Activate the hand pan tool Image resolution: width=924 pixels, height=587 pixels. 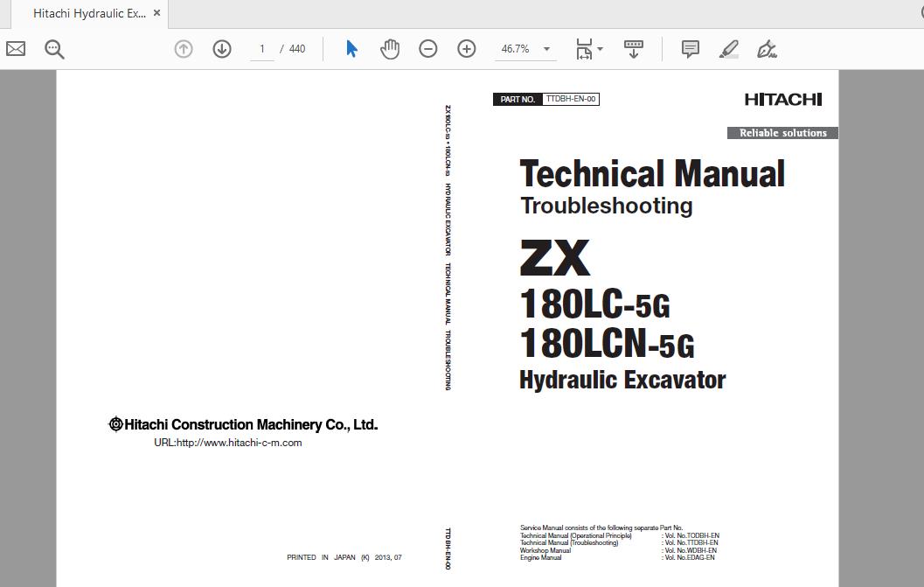pyautogui.click(x=390, y=49)
